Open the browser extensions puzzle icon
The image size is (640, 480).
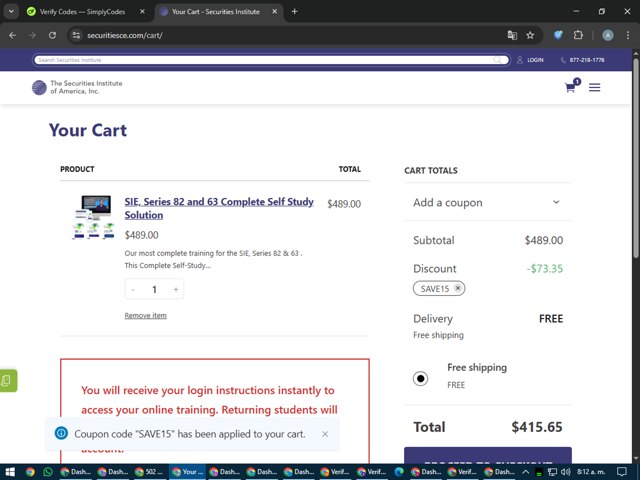pyautogui.click(x=578, y=36)
